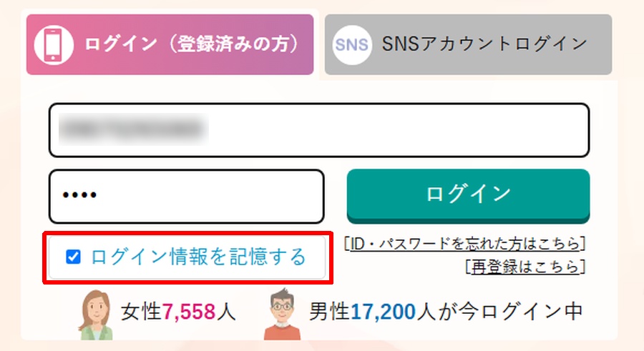Select the ログイン（登録済みの方） tab
The width and height of the screenshot is (644, 351).
click(191, 44)
